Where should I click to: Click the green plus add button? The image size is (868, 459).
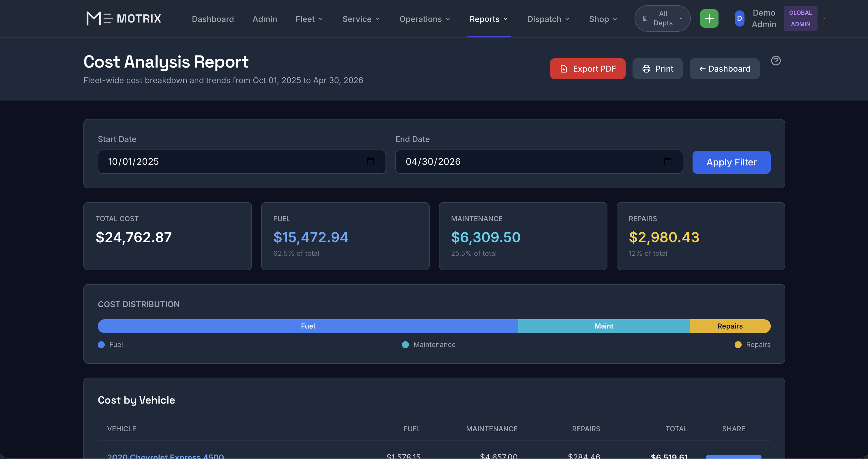pos(709,18)
